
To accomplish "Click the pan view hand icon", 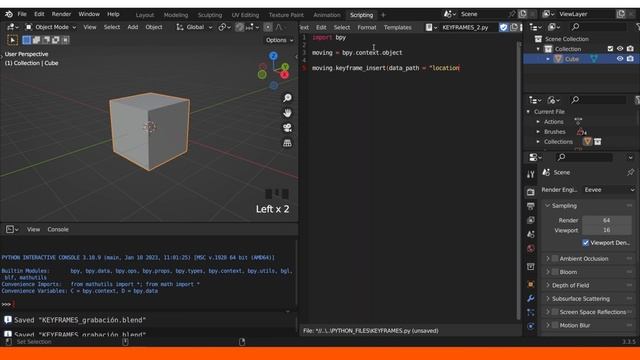I will [x=287, y=113].
